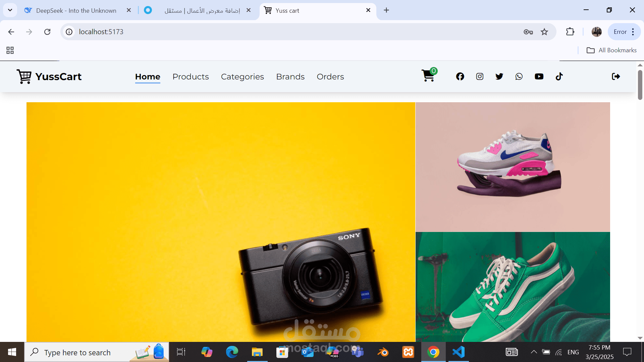Image resolution: width=644 pixels, height=362 pixels.
Task: Open the YouTube social link
Action: pyautogui.click(x=539, y=76)
